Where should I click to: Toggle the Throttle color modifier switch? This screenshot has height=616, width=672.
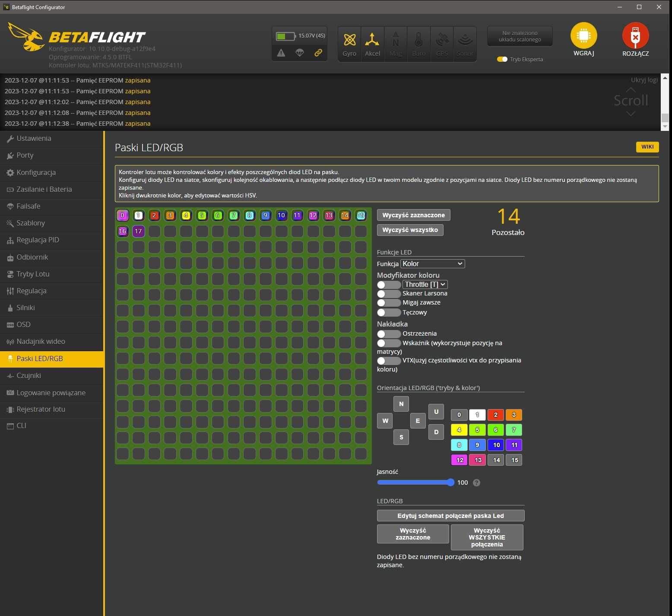(x=389, y=285)
